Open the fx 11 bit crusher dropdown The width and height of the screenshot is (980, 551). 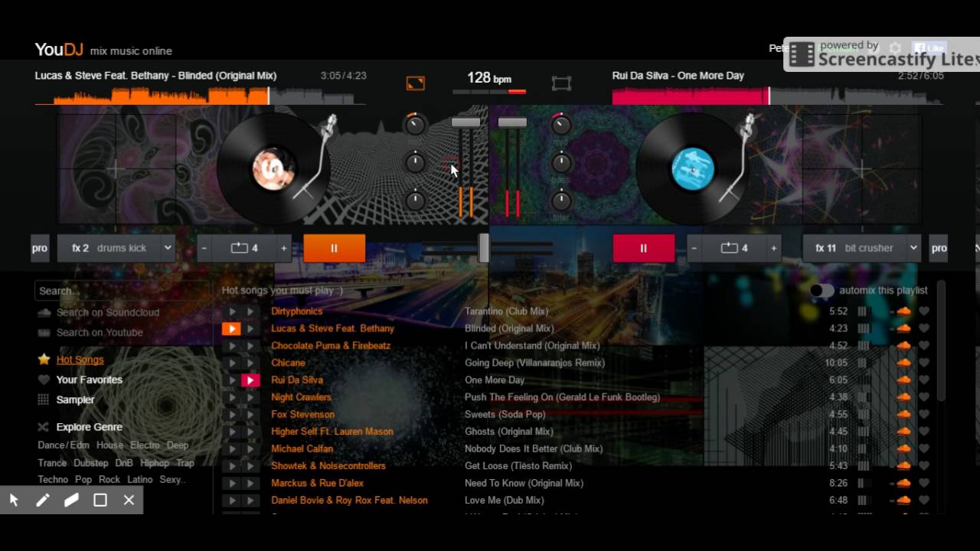coord(861,248)
